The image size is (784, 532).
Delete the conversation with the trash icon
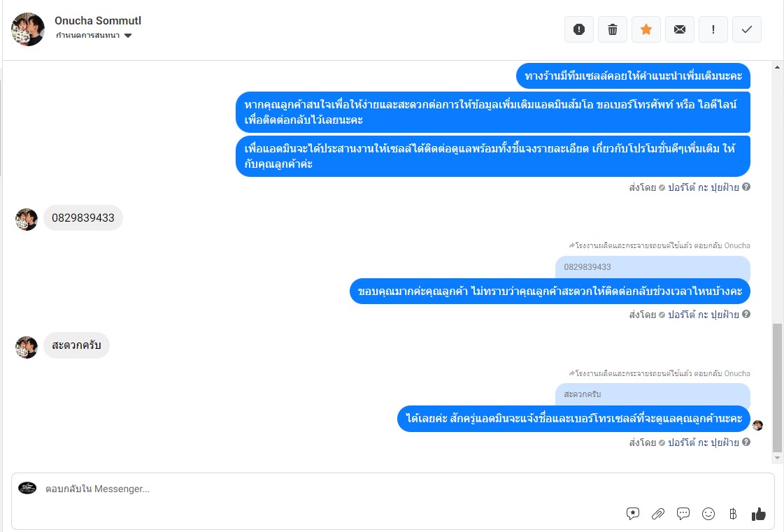click(x=613, y=29)
